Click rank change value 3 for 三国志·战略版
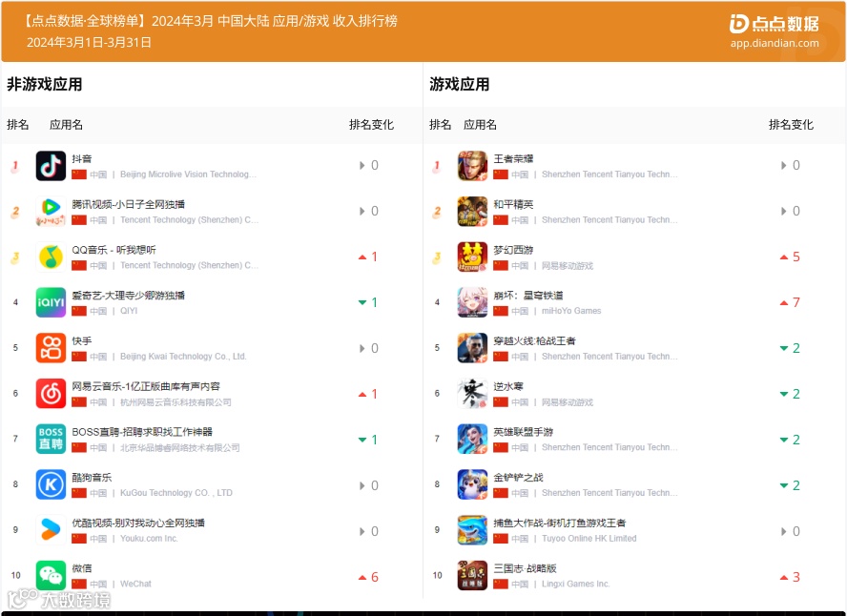 795,577
